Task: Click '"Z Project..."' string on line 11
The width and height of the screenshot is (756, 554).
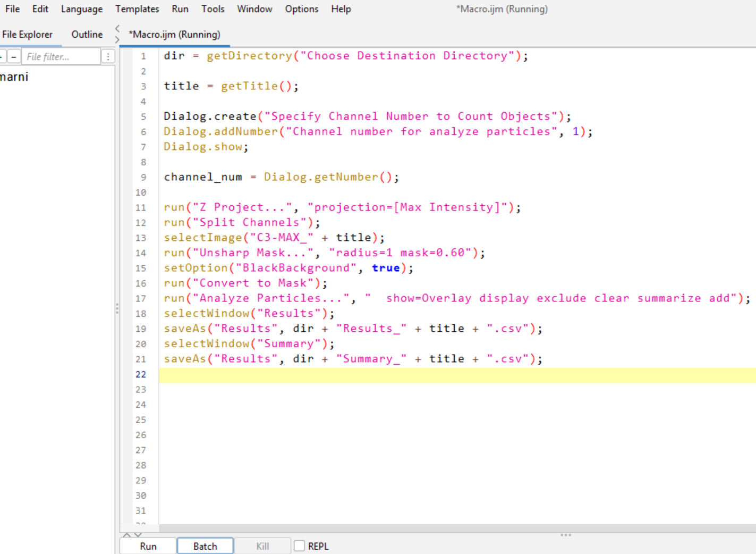Action: 242,207
